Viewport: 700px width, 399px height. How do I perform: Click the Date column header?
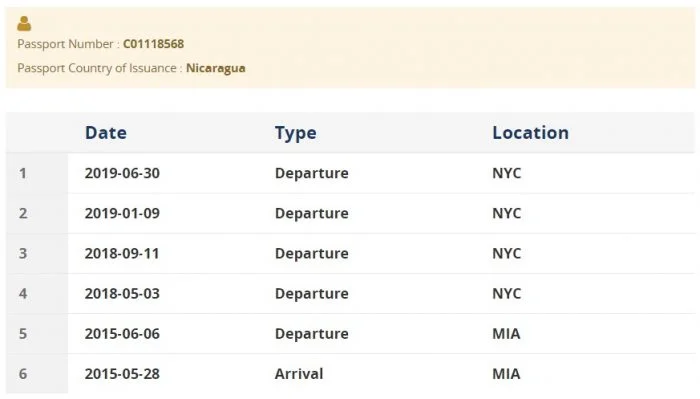[106, 133]
